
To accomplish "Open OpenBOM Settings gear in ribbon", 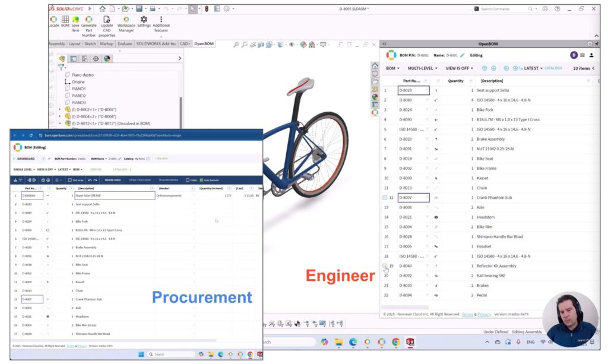I will pos(144,22).
